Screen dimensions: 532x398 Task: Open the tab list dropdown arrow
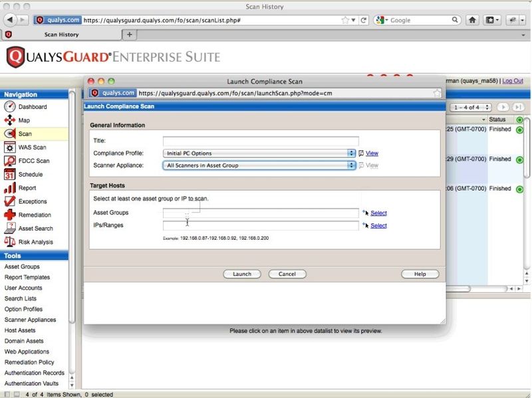[523, 35]
